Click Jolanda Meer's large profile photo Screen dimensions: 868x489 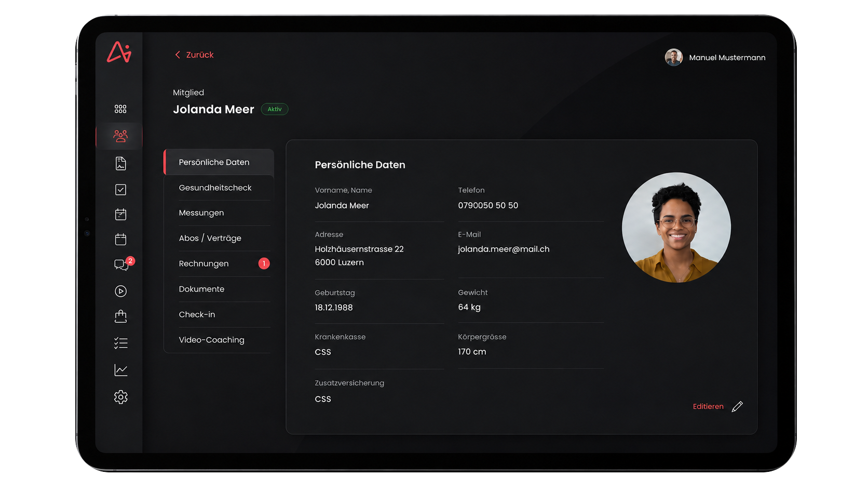[676, 227]
